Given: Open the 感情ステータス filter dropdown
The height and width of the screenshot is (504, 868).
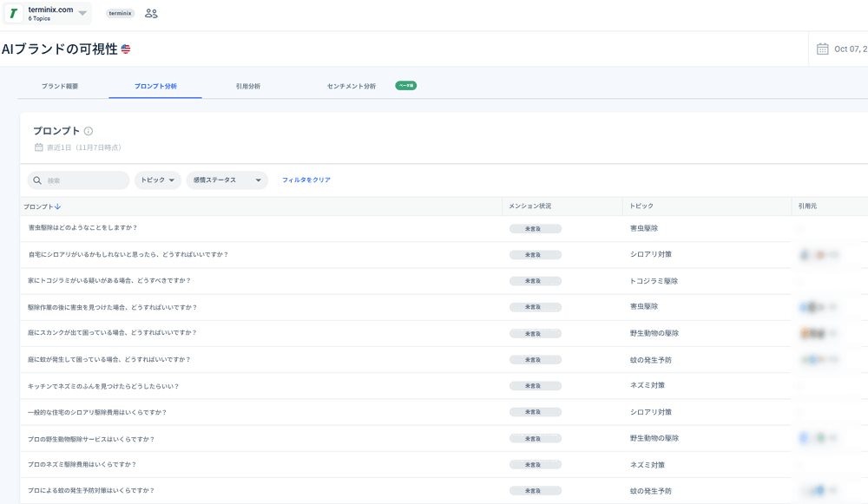Looking at the screenshot, I should tap(227, 180).
